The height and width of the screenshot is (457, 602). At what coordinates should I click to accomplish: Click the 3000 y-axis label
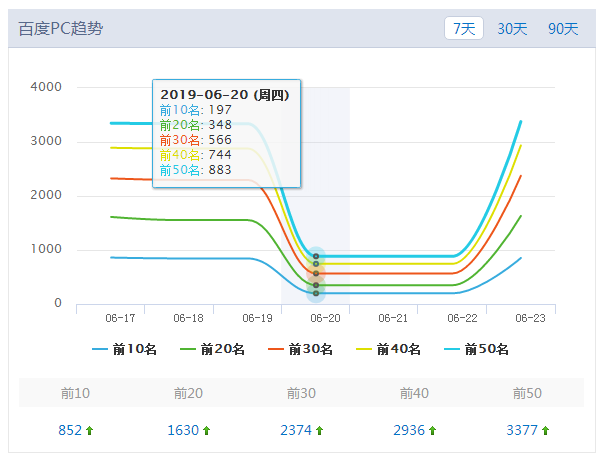click(x=46, y=141)
